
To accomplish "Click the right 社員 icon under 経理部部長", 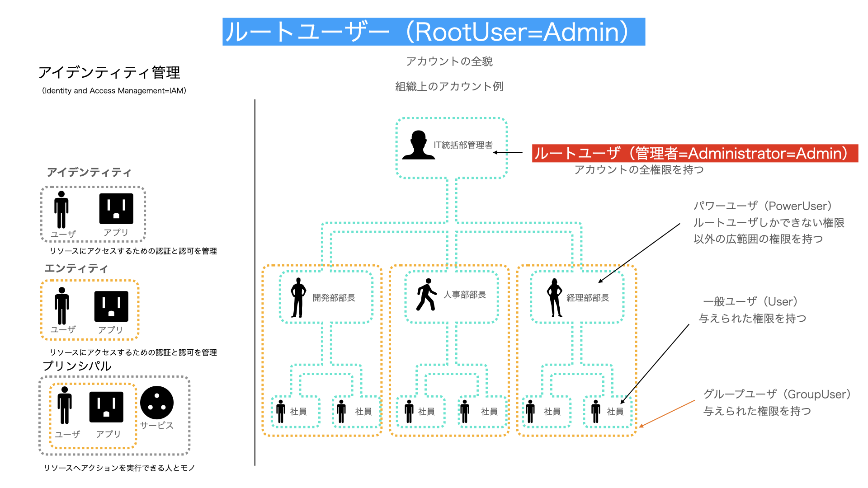I will point(596,411).
